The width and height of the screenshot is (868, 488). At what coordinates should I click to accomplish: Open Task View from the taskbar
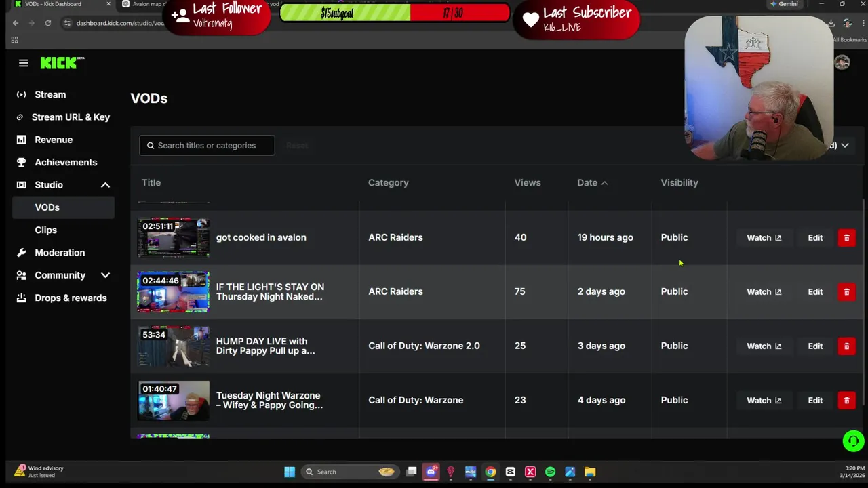411,472
